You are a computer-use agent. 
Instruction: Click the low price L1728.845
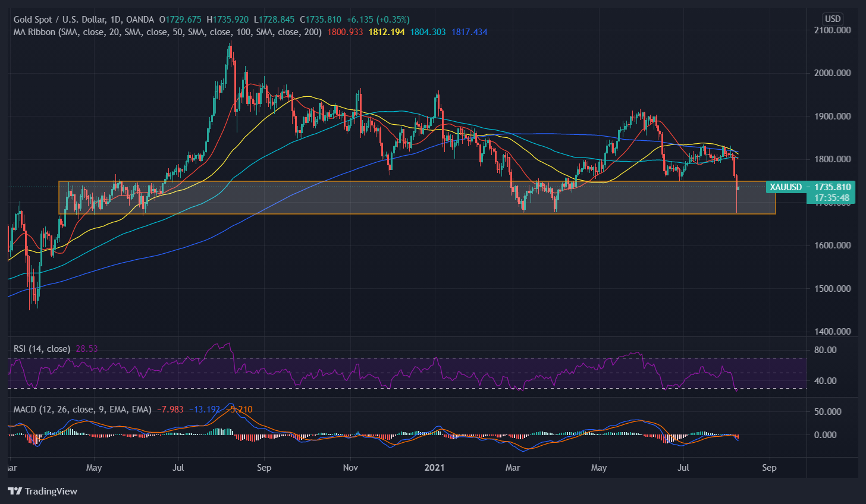pos(274,20)
